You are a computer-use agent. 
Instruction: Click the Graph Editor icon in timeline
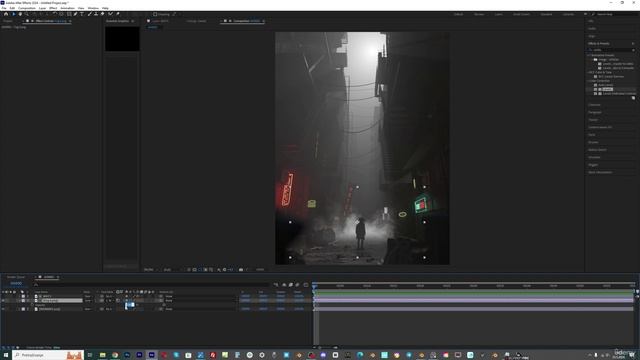306,284
